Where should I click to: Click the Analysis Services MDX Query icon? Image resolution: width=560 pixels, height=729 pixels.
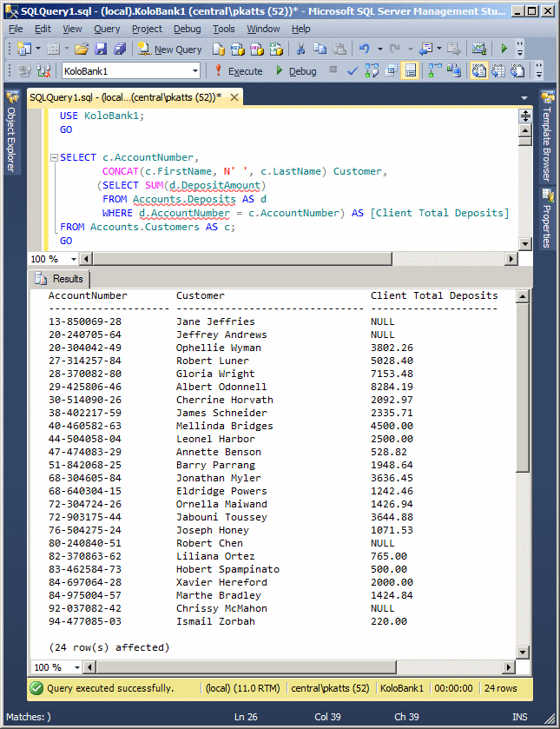(x=238, y=49)
